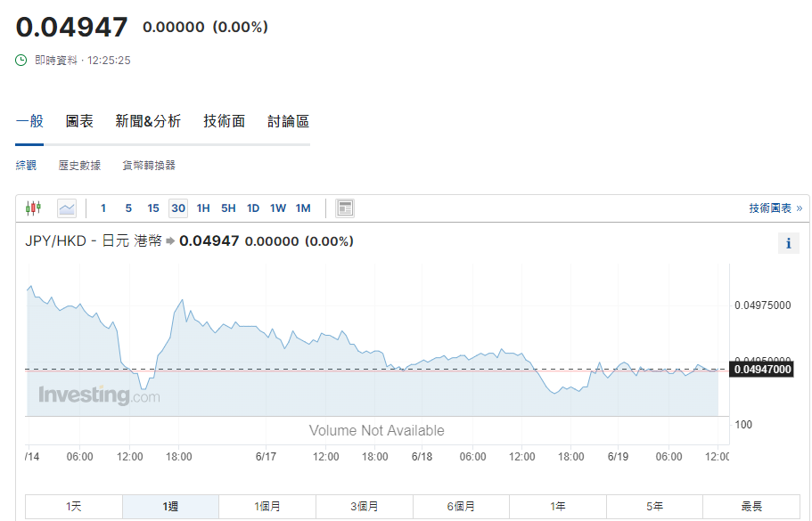Show the 1年 time range
Screen dimensions: 812x521
click(558, 507)
